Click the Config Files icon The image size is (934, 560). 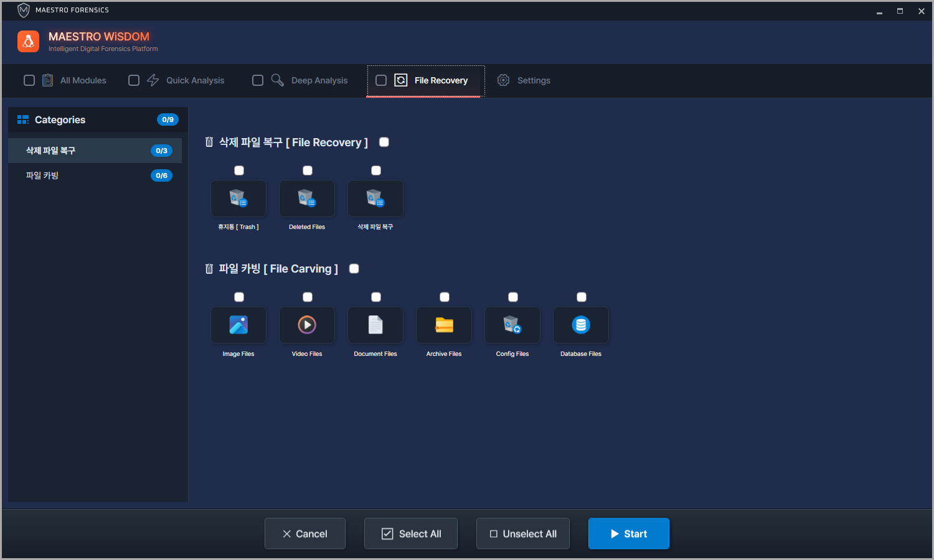point(512,325)
